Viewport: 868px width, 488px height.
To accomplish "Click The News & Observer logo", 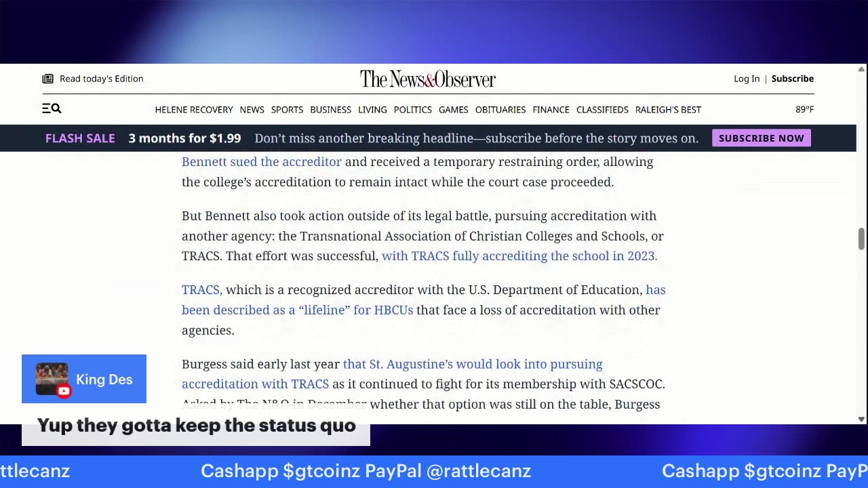I will tap(428, 79).
